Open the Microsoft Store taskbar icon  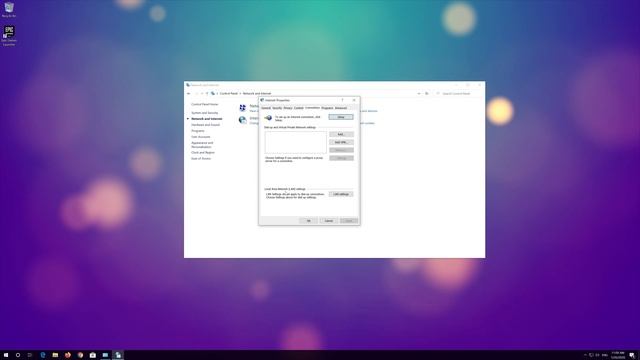tap(93, 355)
